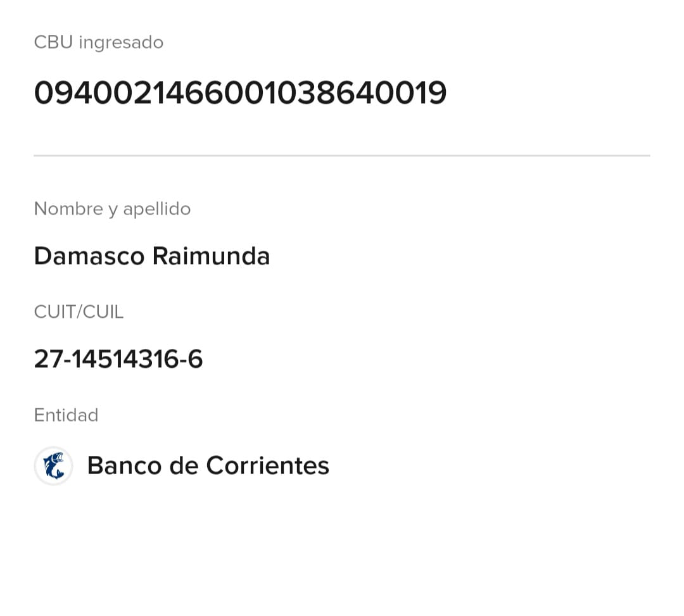The image size is (684, 616).
Task: Click the horizontal divider below the CBU
Action: [342, 155]
